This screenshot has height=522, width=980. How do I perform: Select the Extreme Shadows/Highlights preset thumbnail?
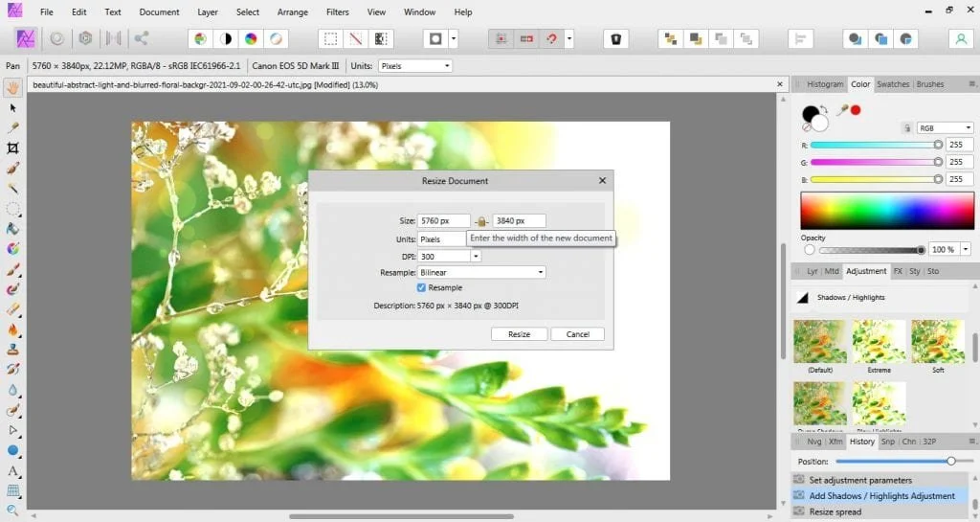click(x=879, y=341)
